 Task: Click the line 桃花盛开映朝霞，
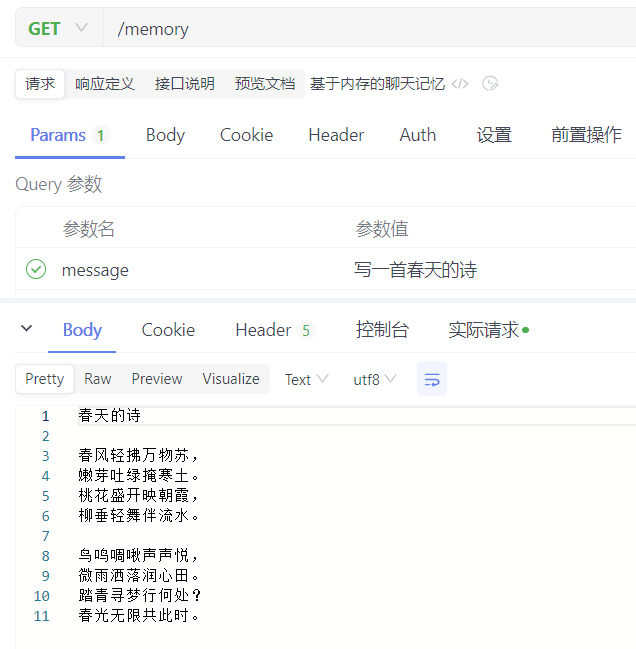tap(139, 495)
